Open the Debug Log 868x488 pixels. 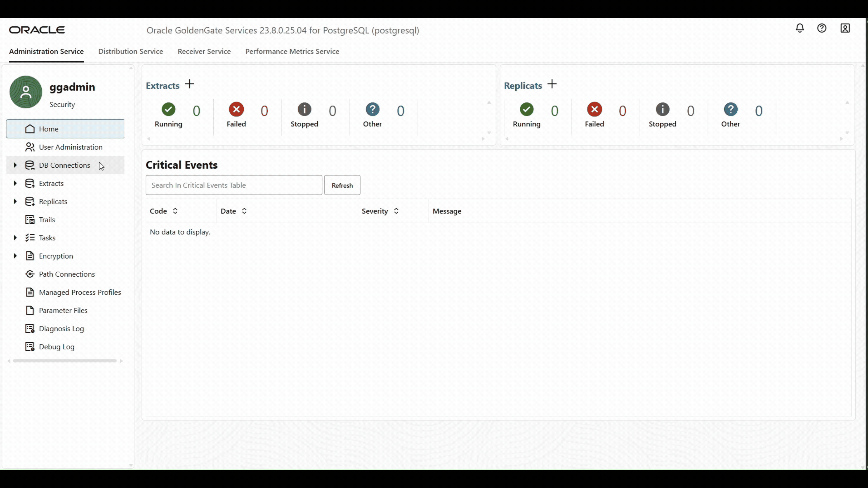point(57,347)
